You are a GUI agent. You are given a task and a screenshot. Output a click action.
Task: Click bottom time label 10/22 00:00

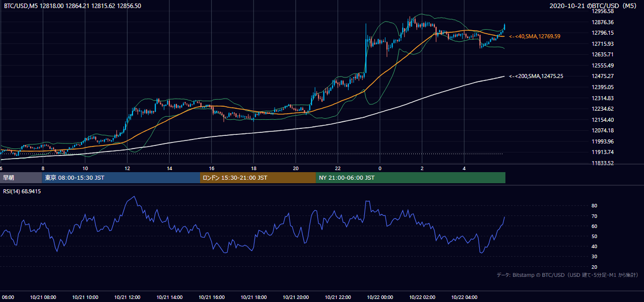pyautogui.click(x=380, y=297)
